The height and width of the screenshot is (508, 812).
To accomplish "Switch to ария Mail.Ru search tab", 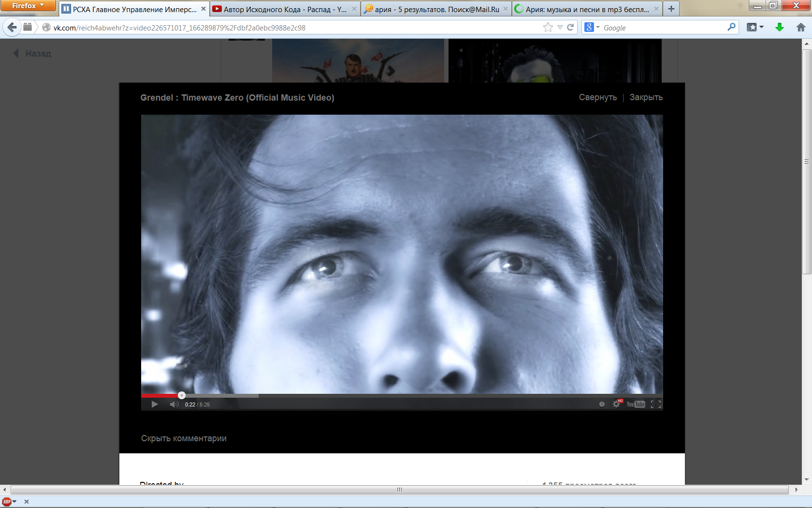I will (436, 9).
